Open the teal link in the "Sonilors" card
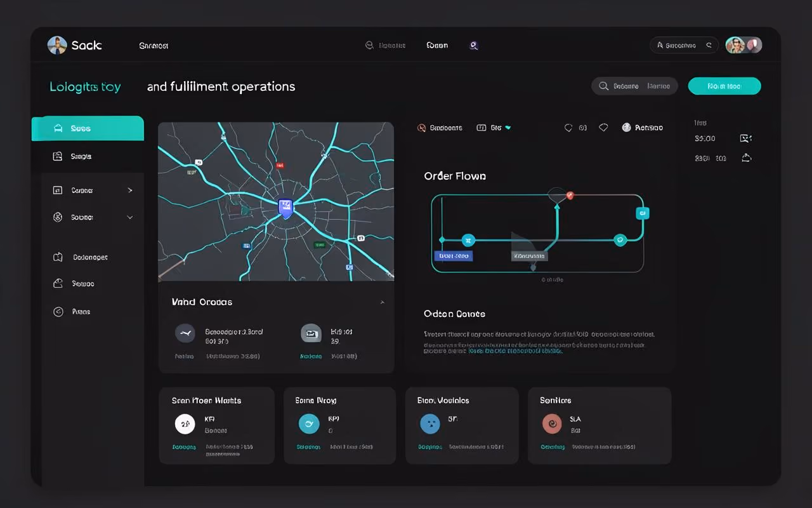Viewport: 812px width, 508px height. [x=553, y=447]
